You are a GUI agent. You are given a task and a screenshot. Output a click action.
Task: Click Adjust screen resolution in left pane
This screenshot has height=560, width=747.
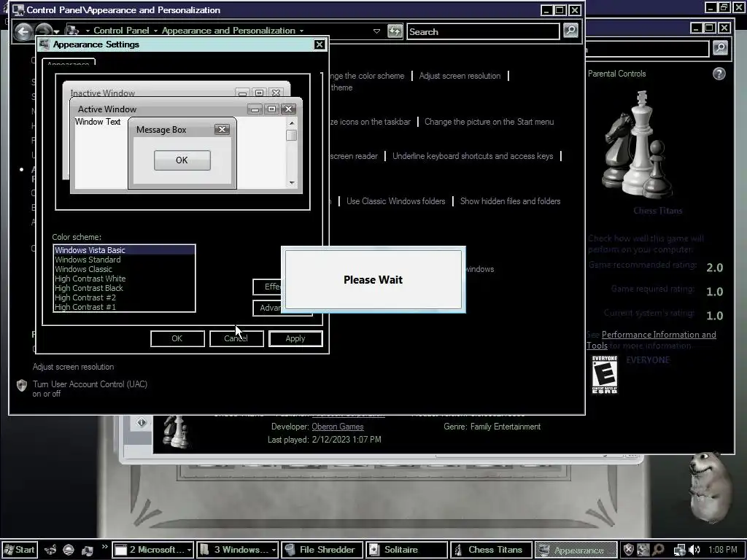(74, 367)
